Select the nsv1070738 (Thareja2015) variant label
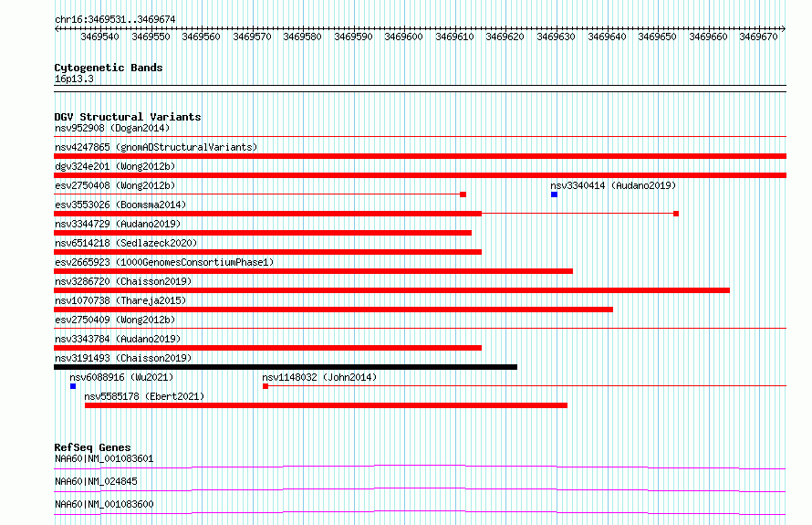This screenshot has width=812, height=525. (x=120, y=300)
